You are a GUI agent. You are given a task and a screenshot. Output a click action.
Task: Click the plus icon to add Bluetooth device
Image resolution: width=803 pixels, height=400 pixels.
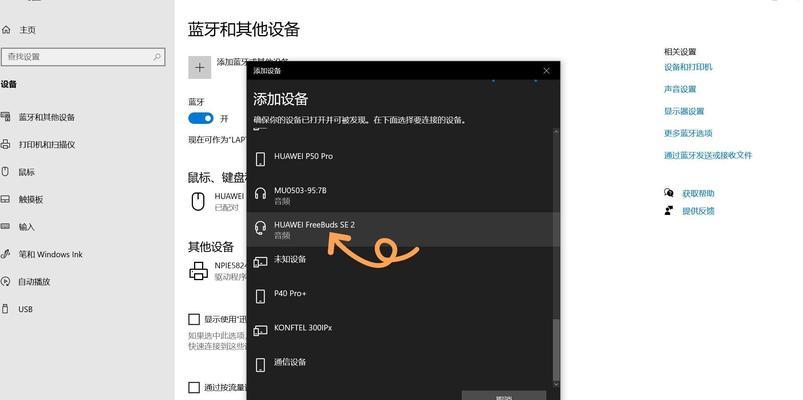coord(200,67)
